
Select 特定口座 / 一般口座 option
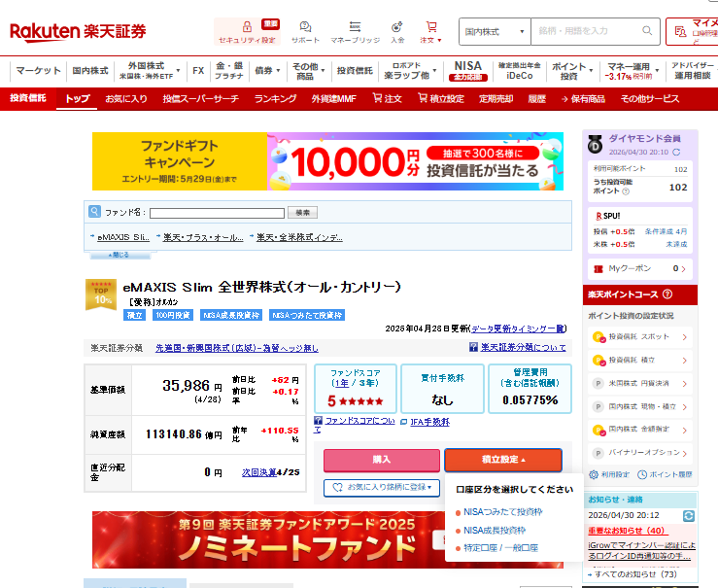tap(500, 548)
